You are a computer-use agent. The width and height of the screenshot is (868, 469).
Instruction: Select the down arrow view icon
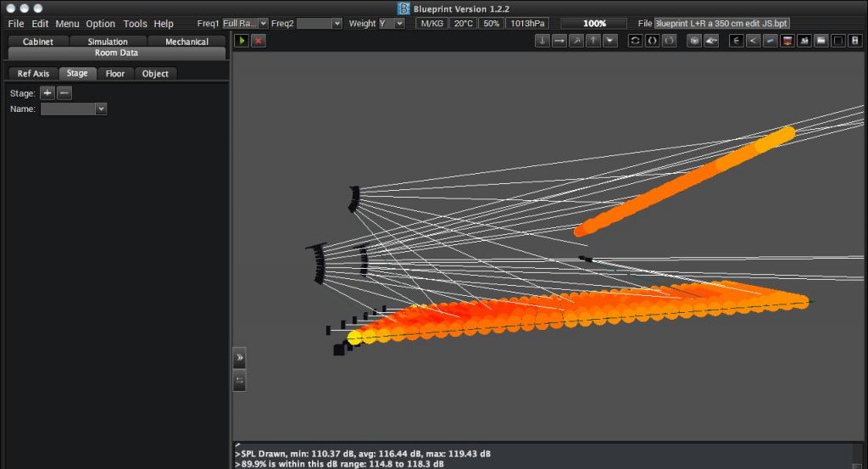click(542, 41)
